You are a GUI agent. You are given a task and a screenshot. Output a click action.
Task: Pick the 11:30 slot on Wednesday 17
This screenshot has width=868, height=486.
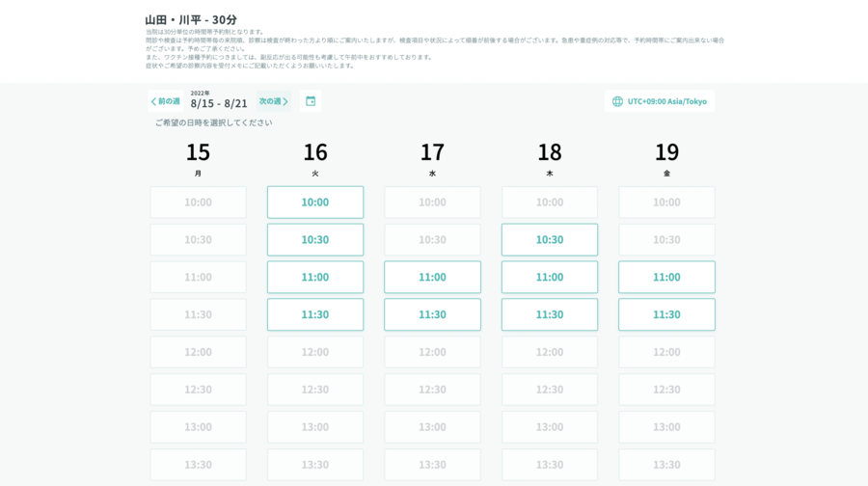[x=432, y=314]
